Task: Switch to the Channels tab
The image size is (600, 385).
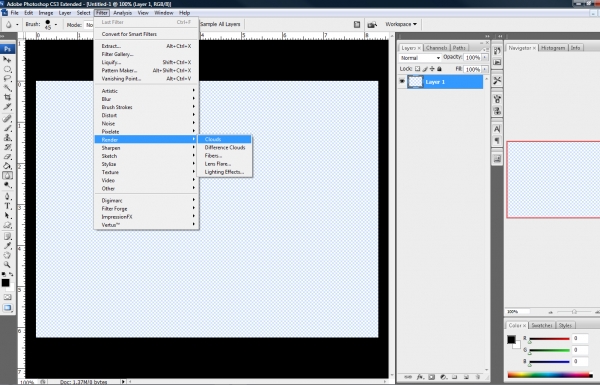Action: [436, 48]
